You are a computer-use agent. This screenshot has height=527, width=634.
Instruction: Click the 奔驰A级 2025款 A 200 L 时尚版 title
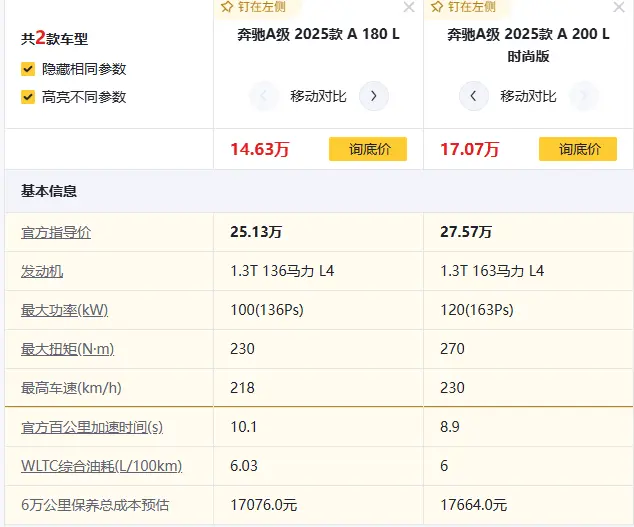528,45
